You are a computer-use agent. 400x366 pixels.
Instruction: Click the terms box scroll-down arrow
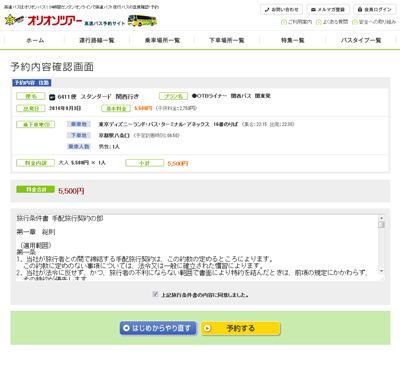(381, 271)
